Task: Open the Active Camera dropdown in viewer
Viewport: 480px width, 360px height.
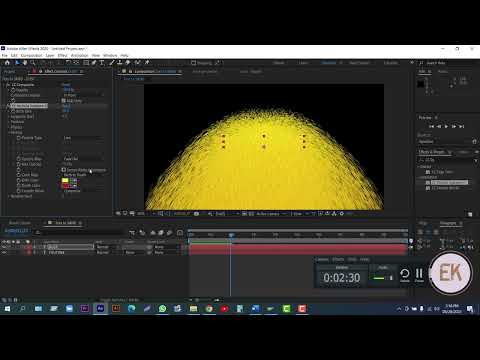Action: [271, 214]
